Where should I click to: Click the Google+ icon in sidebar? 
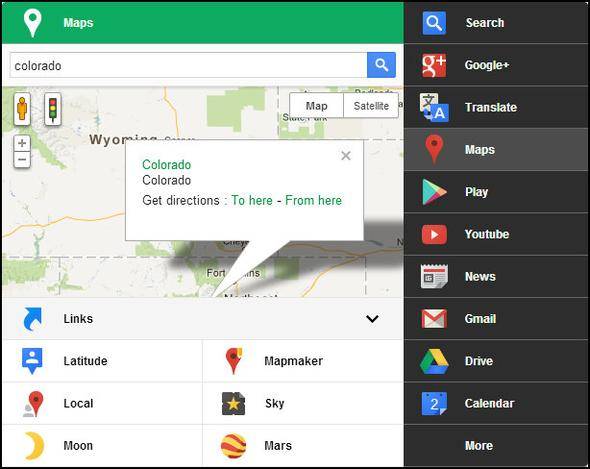(x=434, y=65)
